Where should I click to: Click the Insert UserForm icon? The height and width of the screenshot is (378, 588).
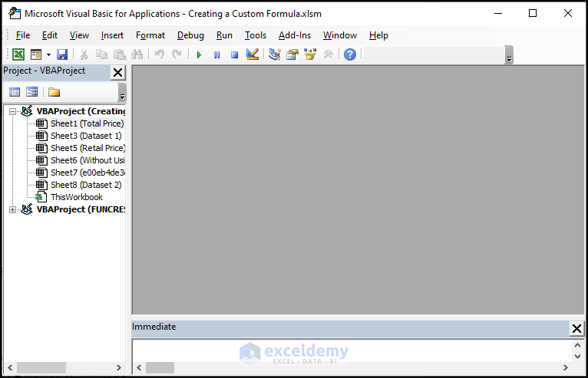click(36, 54)
